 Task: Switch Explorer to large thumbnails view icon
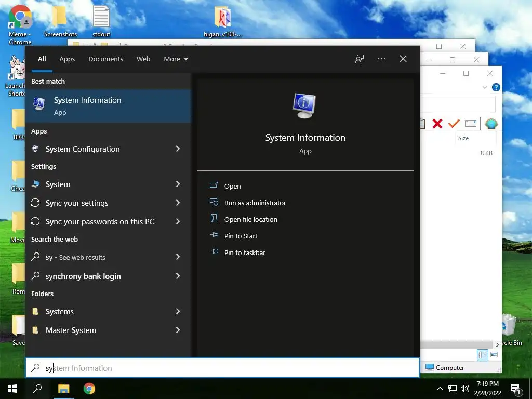coord(494,355)
